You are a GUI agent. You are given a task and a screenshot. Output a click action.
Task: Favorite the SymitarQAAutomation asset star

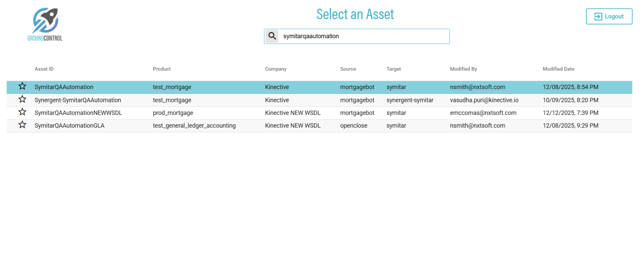point(22,87)
